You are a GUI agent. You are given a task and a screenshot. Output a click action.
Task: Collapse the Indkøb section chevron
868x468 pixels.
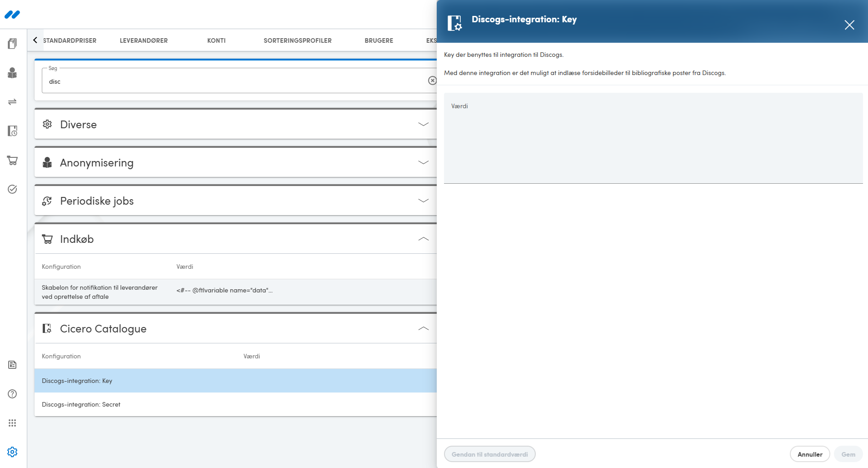click(x=424, y=239)
